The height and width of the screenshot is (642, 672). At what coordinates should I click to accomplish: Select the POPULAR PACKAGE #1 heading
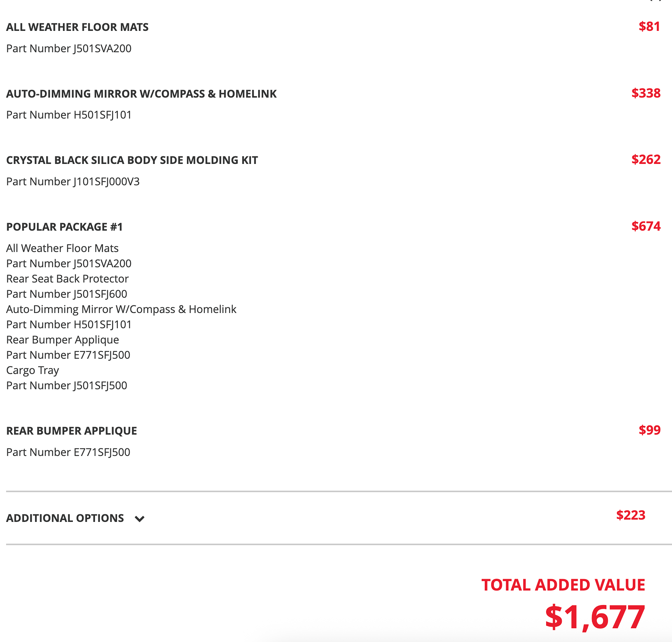(64, 227)
